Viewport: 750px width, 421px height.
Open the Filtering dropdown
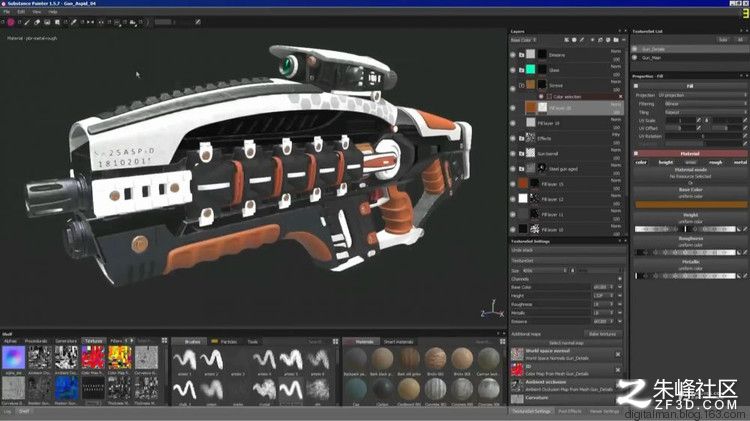click(x=705, y=104)
